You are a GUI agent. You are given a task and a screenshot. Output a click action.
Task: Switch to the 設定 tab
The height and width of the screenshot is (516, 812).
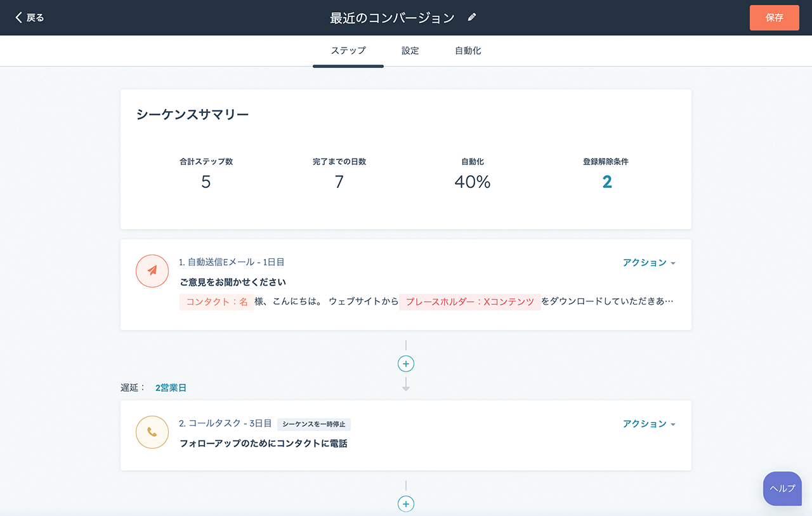[x=410, y=50]
